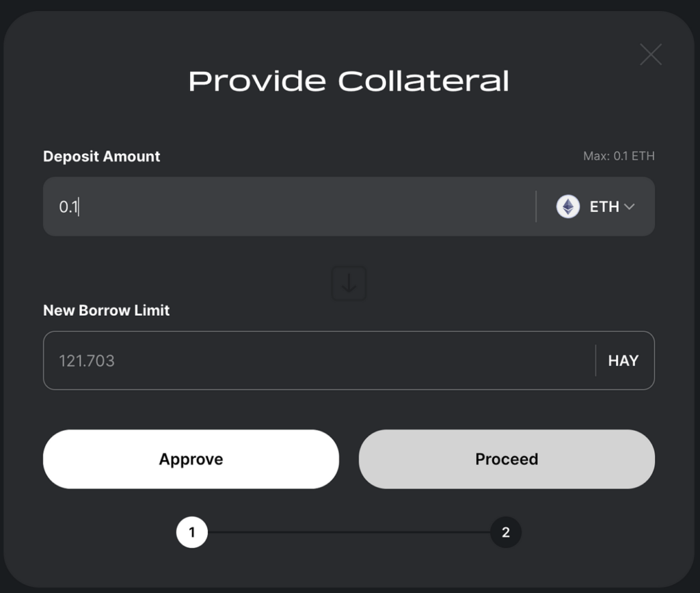700x593 pixels.
Task: Click the Deposit Amount input field
Action: (x=273, y=207)
